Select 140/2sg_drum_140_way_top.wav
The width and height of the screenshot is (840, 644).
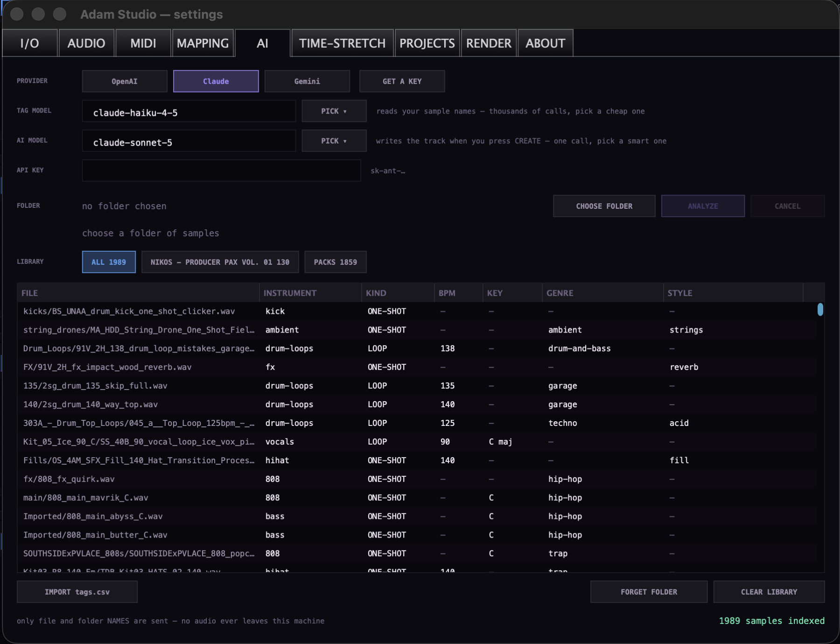click(x=417, y=404)
